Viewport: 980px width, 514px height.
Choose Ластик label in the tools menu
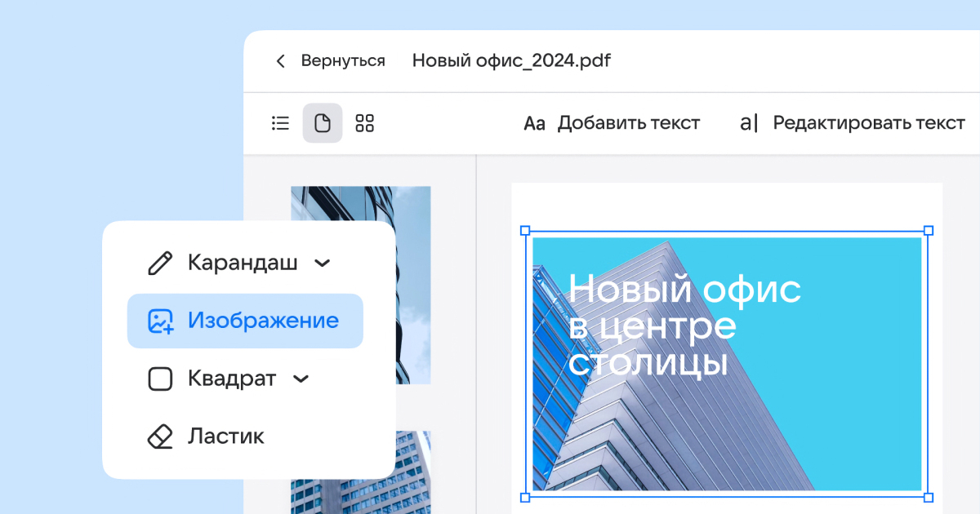tap(226, 436)
